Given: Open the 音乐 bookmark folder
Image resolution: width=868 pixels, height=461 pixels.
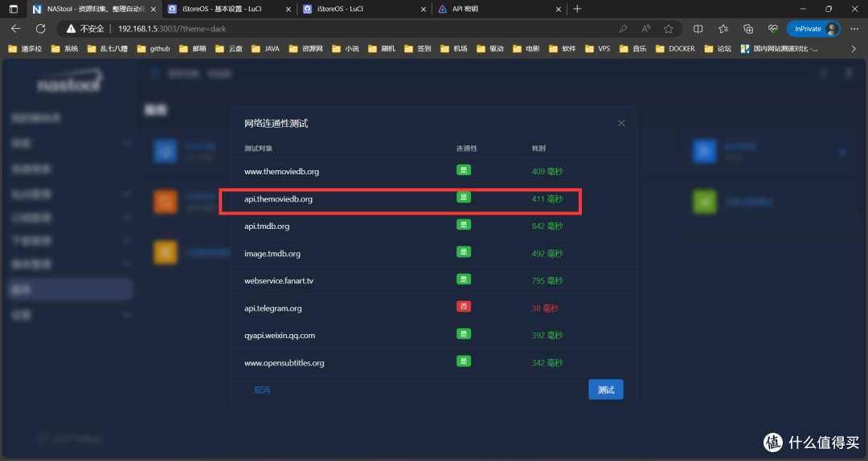Looking at the screenshot, I should 633,49.
